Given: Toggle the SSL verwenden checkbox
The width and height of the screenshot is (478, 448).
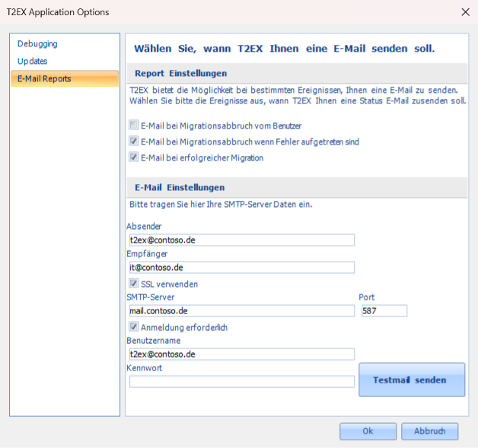Looking at the screenshot, I should click(x=133, y=284).
